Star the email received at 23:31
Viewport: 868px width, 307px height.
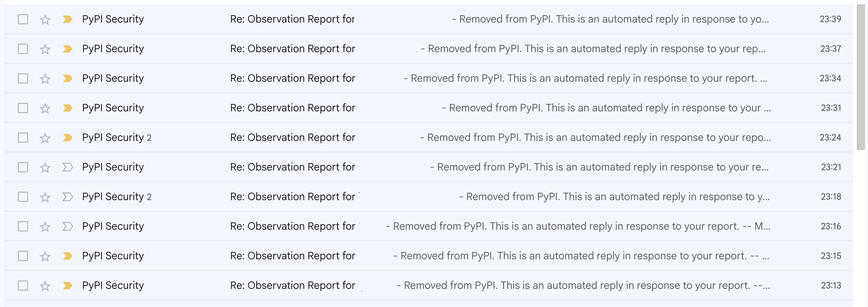coord(45,108)
